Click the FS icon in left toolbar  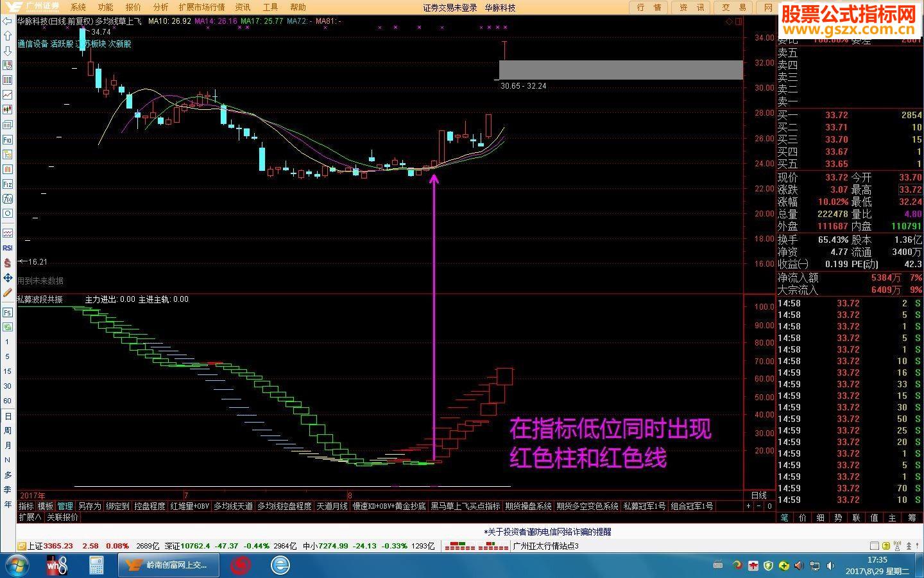tap(8, 312)
